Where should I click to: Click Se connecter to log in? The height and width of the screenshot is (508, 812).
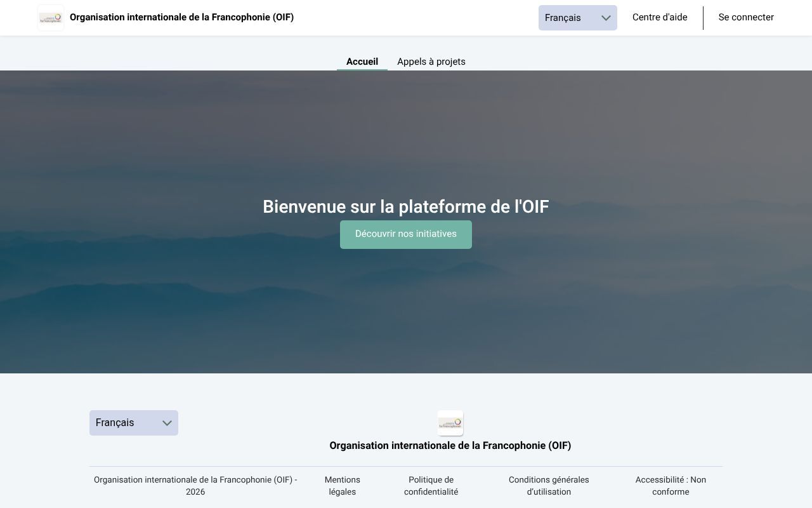pyautogui.click(x=746, y=17)
